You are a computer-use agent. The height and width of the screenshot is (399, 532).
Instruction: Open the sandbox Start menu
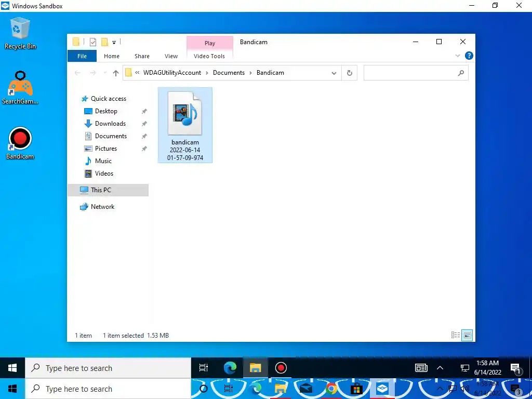(x=12, y=368)
